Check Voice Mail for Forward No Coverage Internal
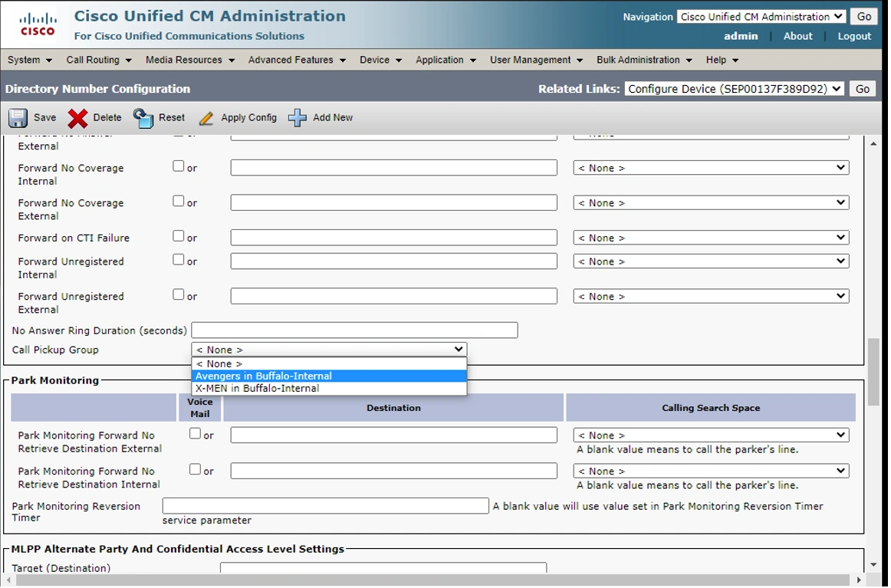 pos(179,166)
